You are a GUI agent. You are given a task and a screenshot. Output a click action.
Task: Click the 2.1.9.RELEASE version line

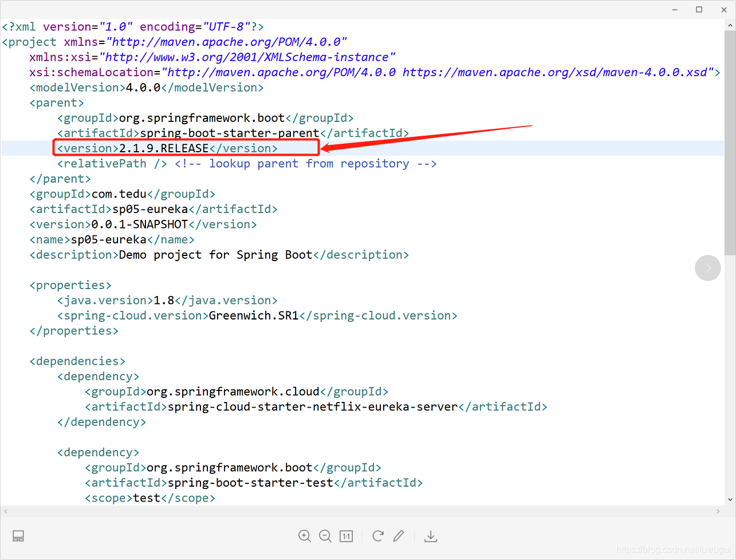(167, 148)
